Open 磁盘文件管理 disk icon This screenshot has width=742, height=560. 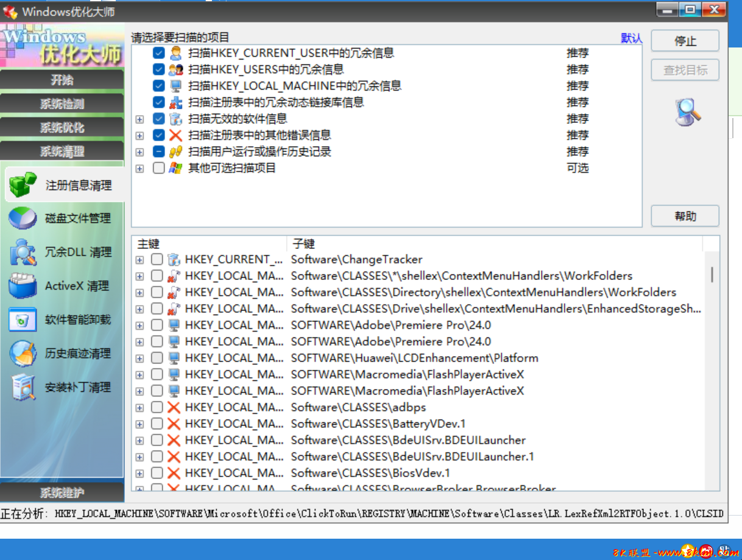pyautogui.click(x=23, y=218)
